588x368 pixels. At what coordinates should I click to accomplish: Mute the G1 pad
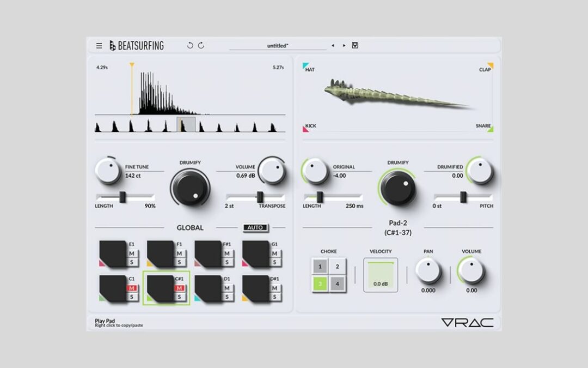tap(274, 254)
